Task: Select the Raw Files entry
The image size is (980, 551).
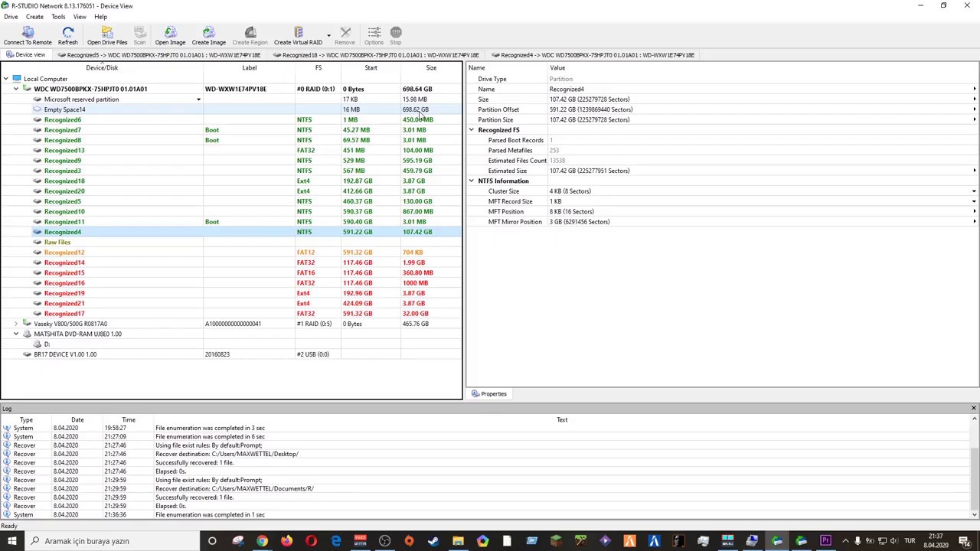Action: pyautogui.click(x=231, y=242)
